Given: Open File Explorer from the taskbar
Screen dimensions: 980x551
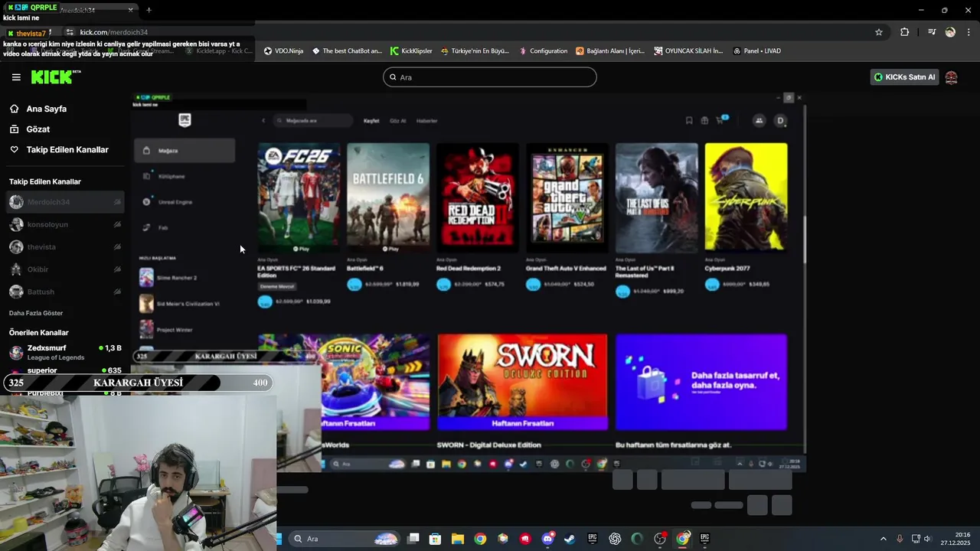Looking at the screenshot, I should click(x=458, y=539).
